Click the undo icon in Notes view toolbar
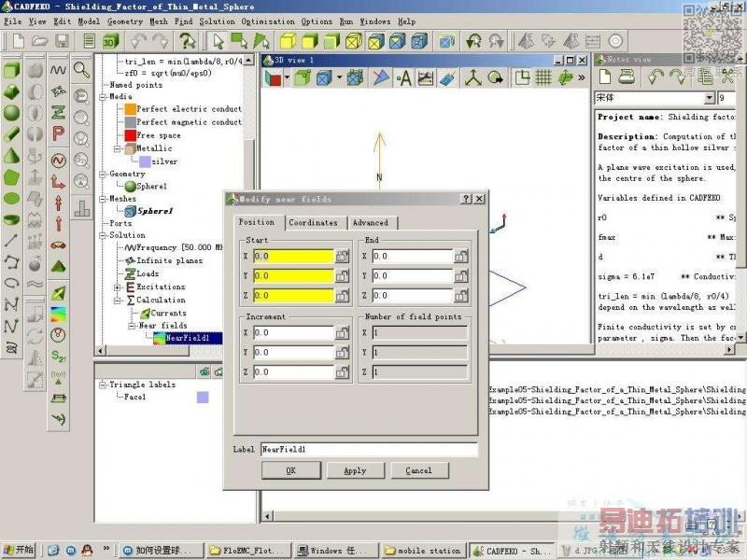This screenshot has height=560, width=747. pos(655,77)
